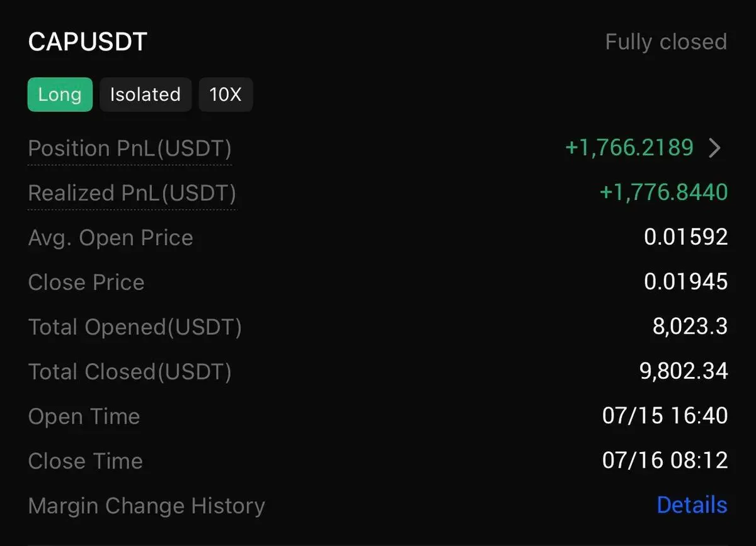Tap the Total Closed value 9,802.34
This screenshot has width=756, height=546.
684,371
